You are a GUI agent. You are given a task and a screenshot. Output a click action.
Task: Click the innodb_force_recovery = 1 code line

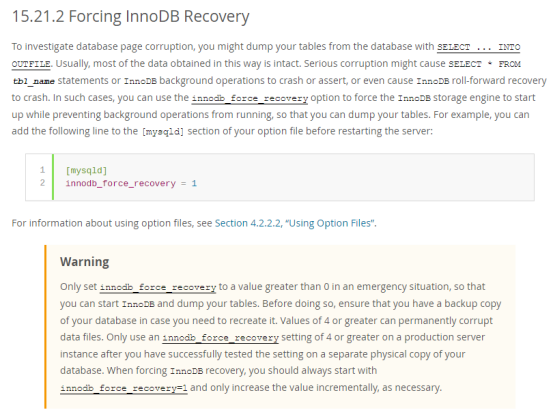point(131,183)
